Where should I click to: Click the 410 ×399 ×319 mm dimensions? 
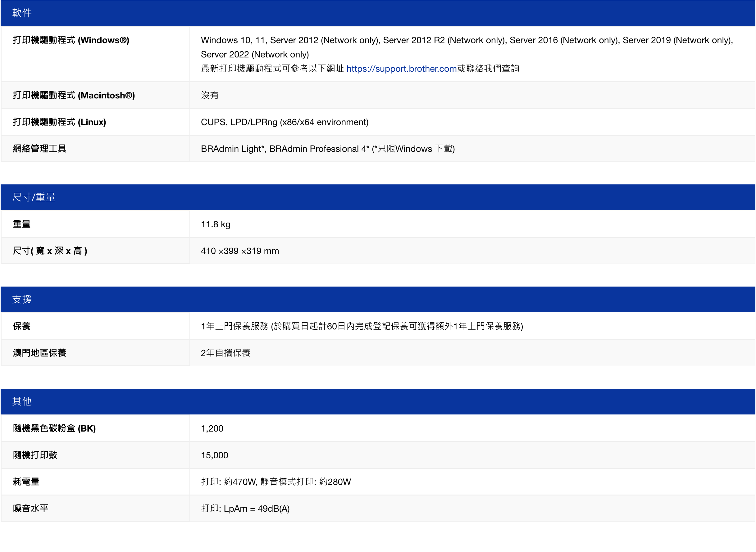(x=240, y=251)
